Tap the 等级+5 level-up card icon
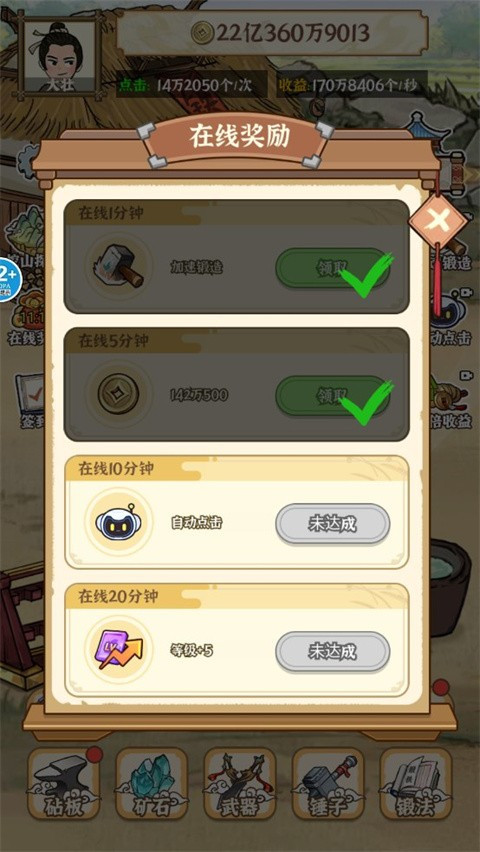Image resolution: width=480 pixels, height=852 pixels. pyautogui.click(x=119, y=650)
